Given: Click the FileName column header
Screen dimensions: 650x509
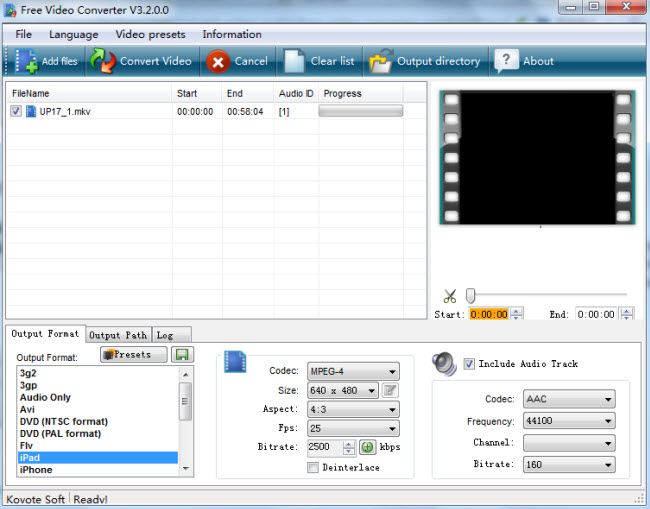Looking at the screenshot, I should click(90, 94).
